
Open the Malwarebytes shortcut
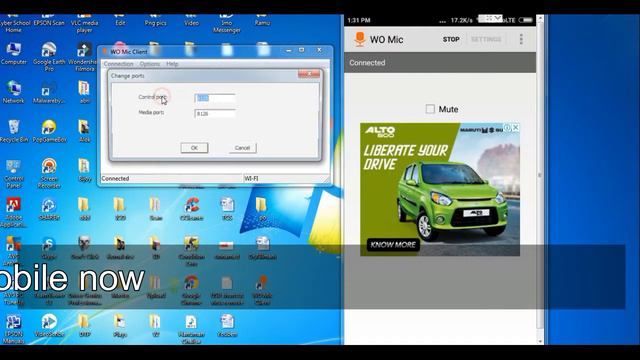pyautogui.click(x=49, y=92)
